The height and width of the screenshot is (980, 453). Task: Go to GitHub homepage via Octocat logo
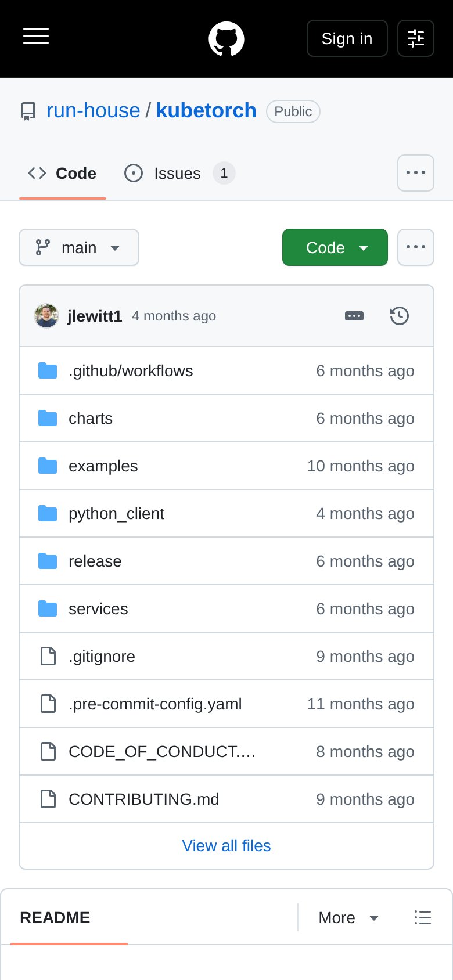tap(227, 39)
